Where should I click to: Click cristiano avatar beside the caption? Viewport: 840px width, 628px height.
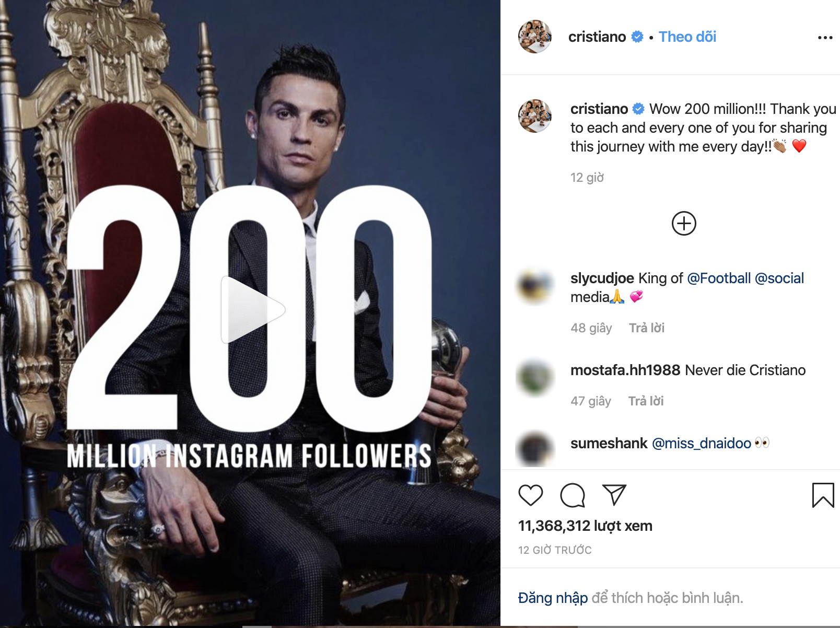point(534,116)
